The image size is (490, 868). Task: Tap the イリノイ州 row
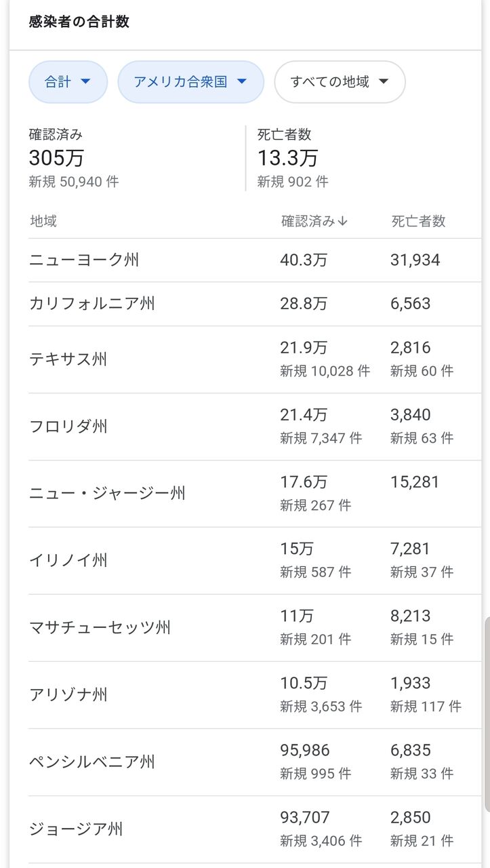click(x=255, y=561)
